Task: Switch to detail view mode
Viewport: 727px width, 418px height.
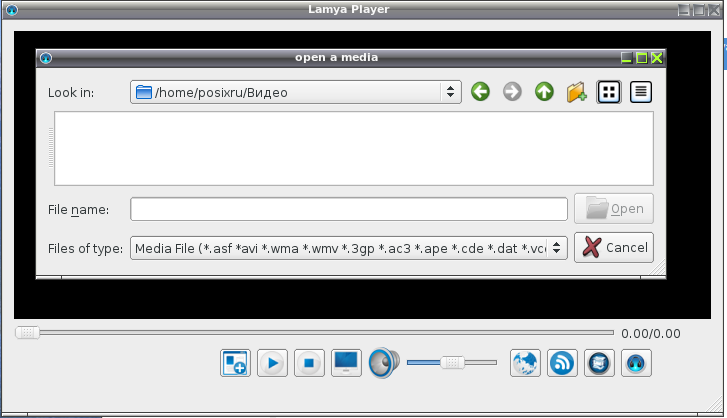Action: (641, 92)
